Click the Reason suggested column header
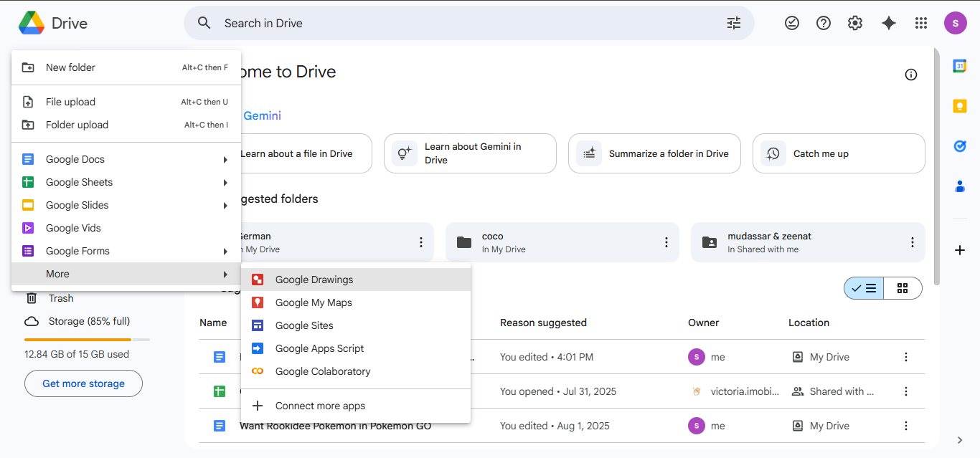Image resolution: width=980 pixels, height=458 pixels. 543,323
